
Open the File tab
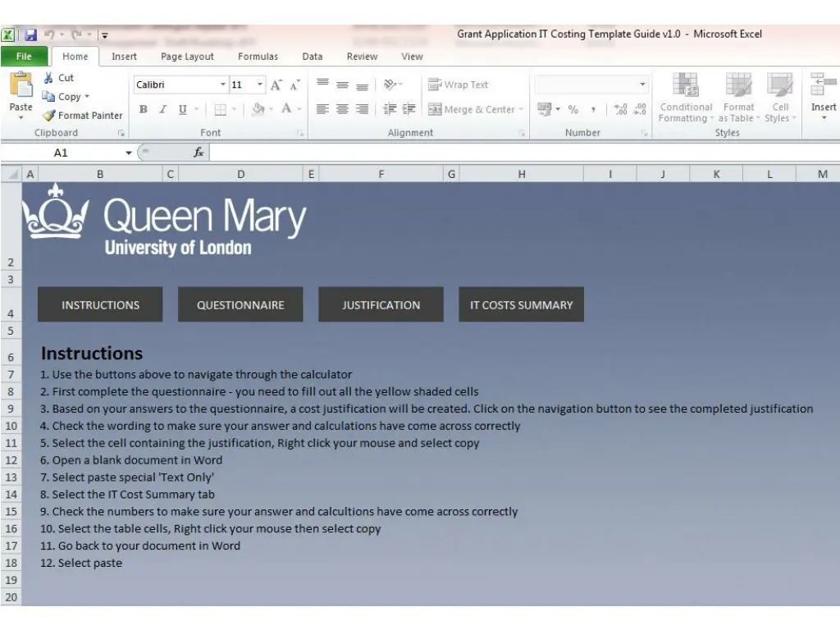(24, 57)
